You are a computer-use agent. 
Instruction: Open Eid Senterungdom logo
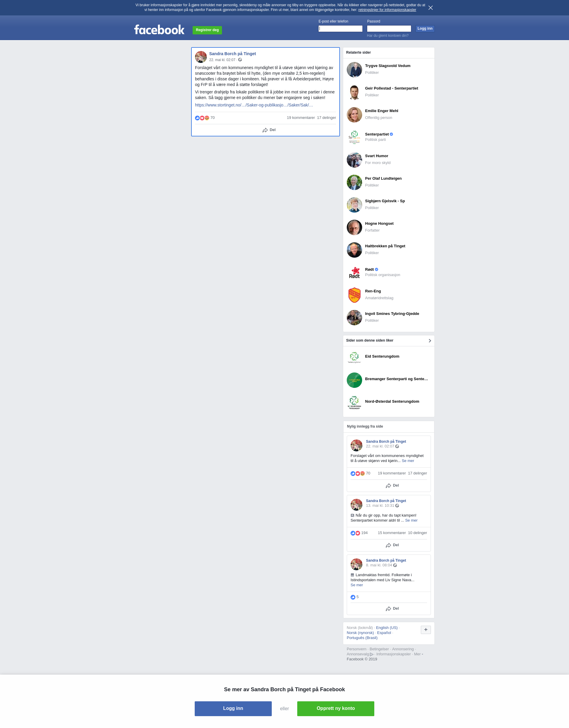(354, 358)
